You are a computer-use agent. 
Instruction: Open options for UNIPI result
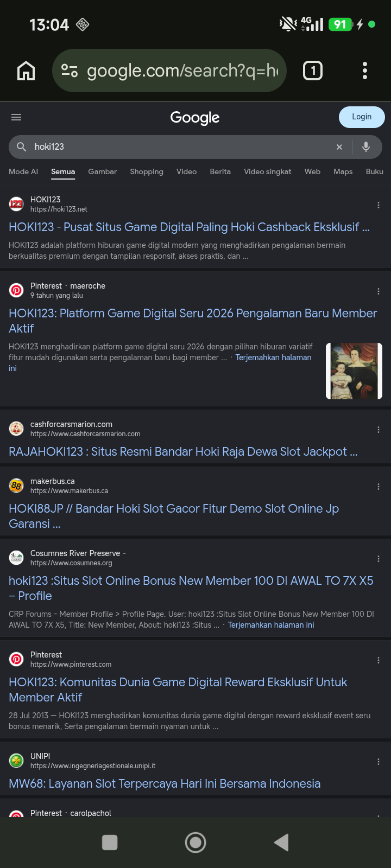[x=379, y=762]
